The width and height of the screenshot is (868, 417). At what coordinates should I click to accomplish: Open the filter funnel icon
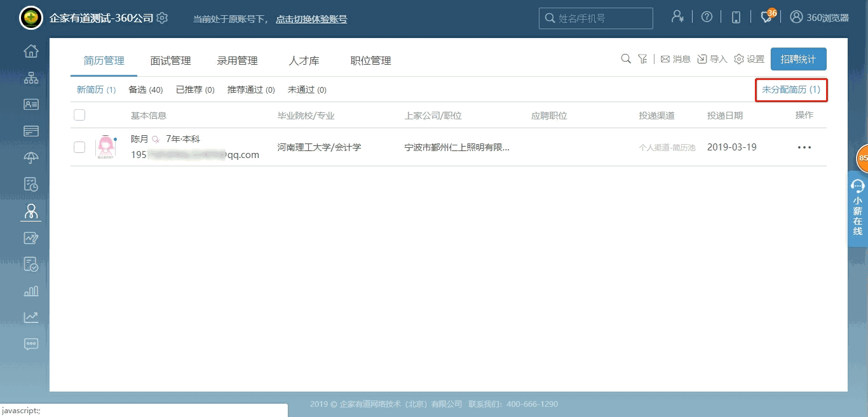pos(642,59)
